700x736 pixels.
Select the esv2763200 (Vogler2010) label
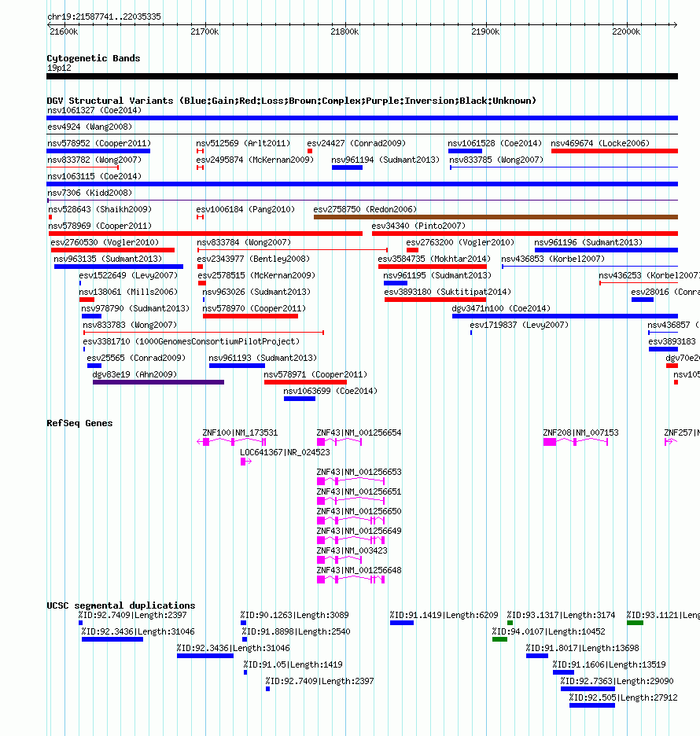pos(460,242)
